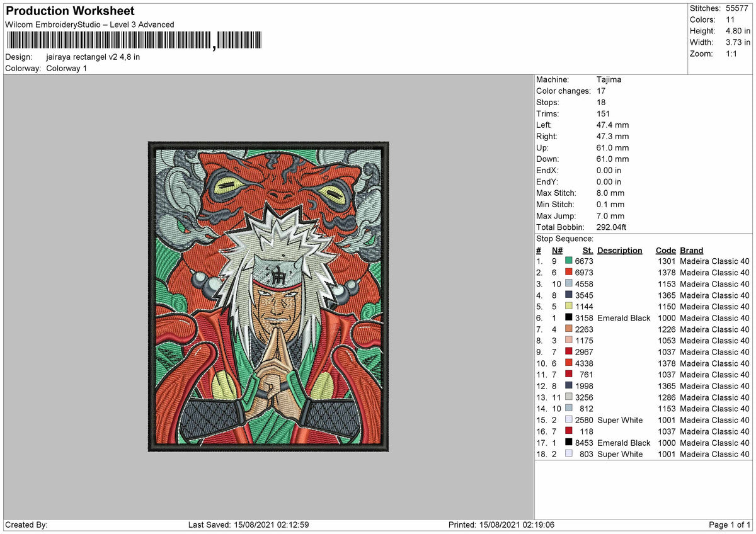Select the Super White swatch in stop 15

(x=568, y=420)
